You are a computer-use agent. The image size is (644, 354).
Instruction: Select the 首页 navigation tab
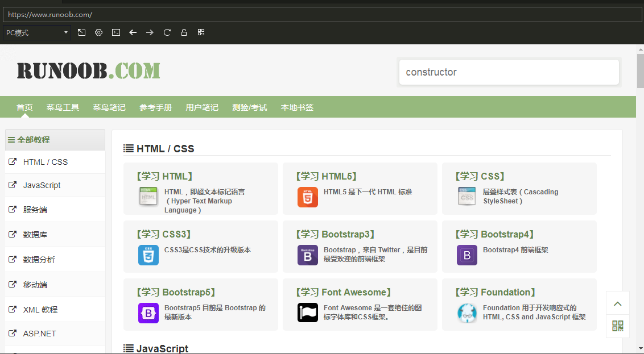tap(24, 107)
